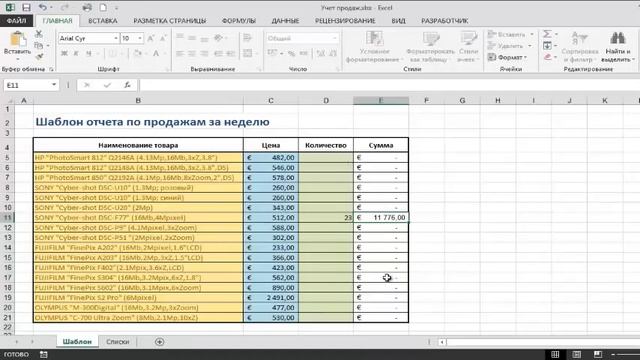Toggle left text alignment
Screen dimensions: 640x360
coord(180,53)
